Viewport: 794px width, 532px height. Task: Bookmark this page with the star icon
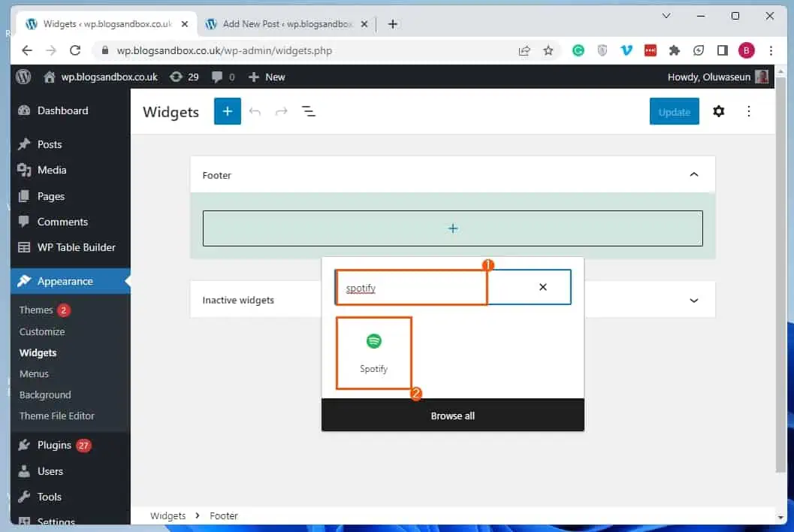548,50
